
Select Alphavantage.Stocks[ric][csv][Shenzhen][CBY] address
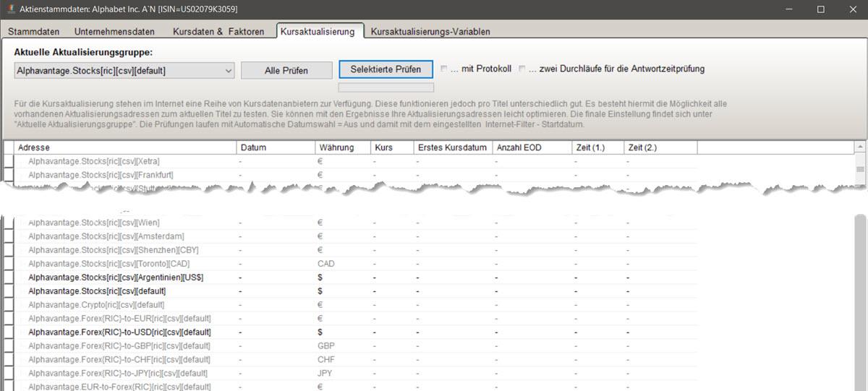point(113,250)
